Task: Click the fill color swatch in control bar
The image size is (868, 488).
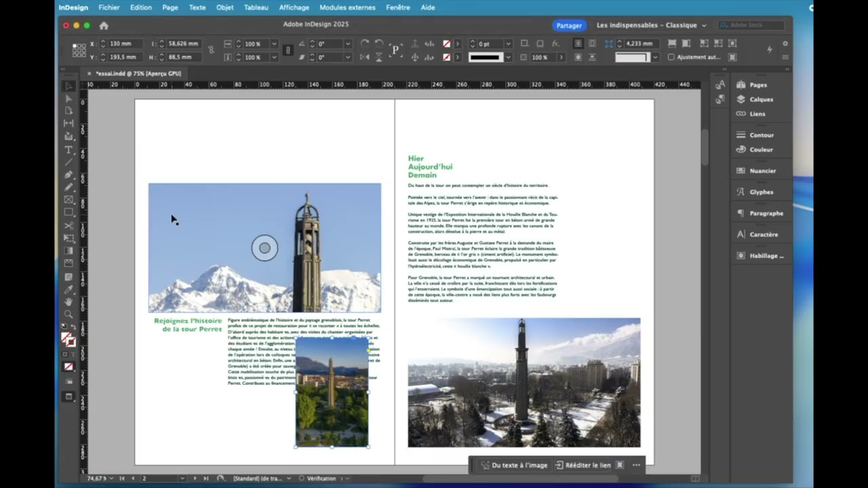Action: pos(446,43)
